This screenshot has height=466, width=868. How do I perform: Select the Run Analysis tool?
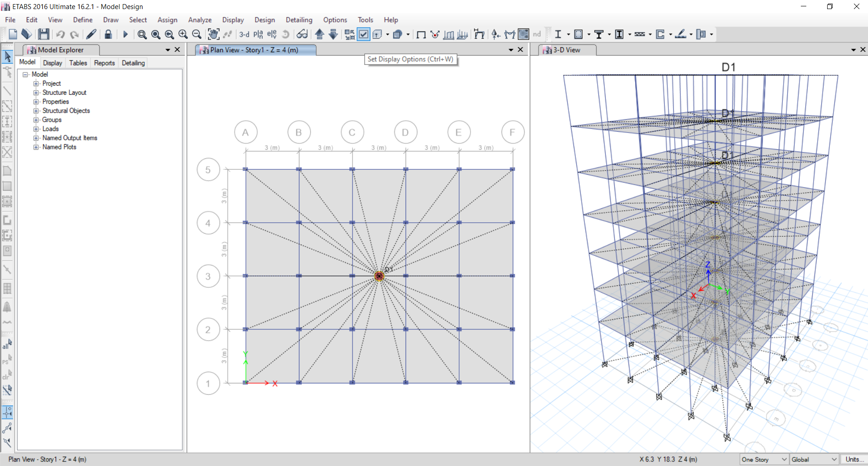coord(125,34)
